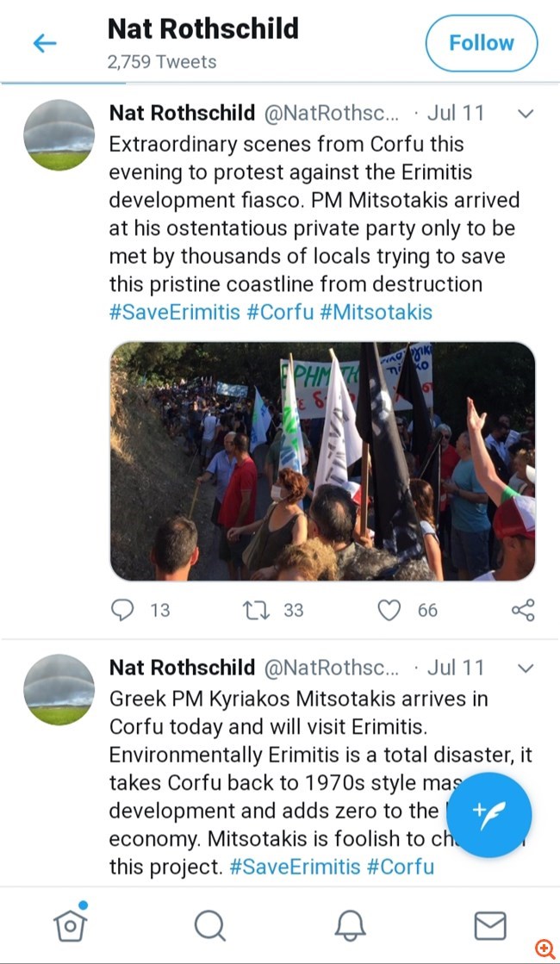Image resolution: width=560 pixels, height=964 pixels.
Task: Open the Search tab
Action: point(209,926)
